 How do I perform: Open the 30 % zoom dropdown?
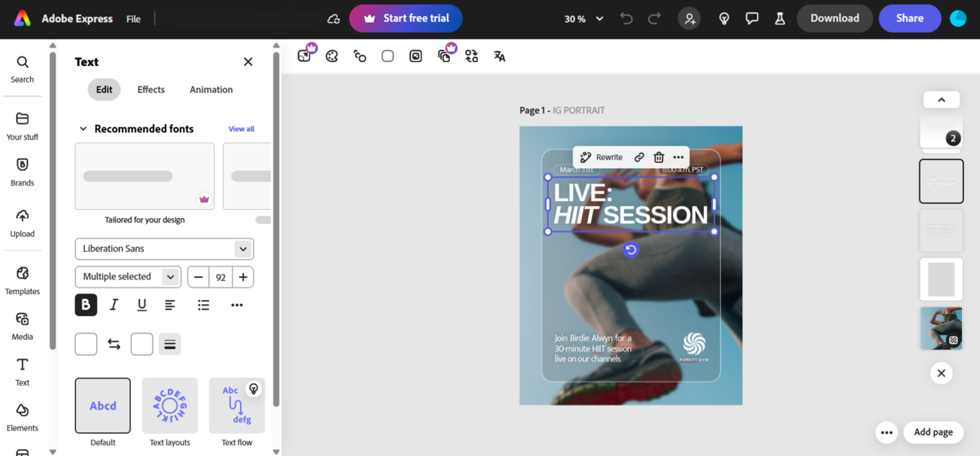[x=584, y=18]
